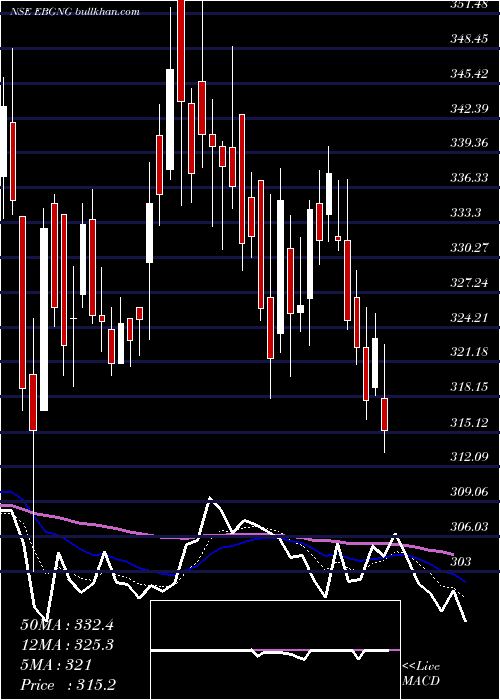Click the 5MA : 321 readout
The height and width of the screenshot is (700, 500).
coord(56,665)
